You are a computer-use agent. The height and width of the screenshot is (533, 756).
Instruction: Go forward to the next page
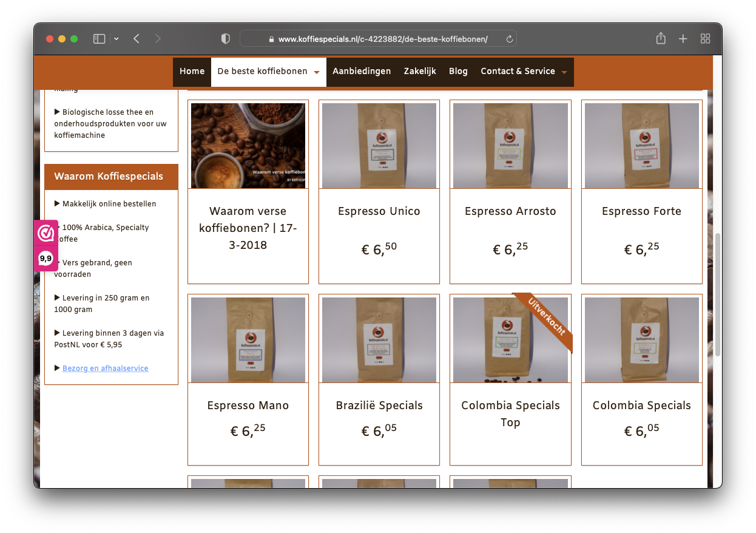pos(158,39)
